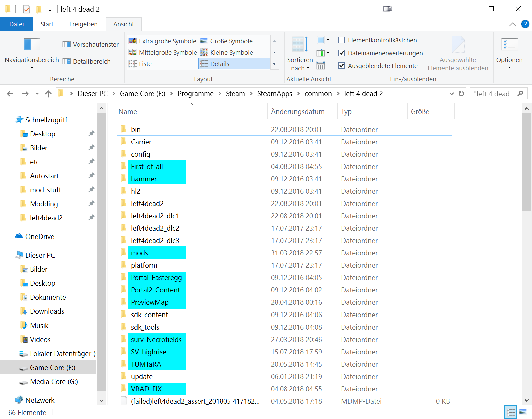Navigate to SteamApps in the breadcrumb
Image resolution: width=532 pixels, height=419 pixels.
point(275,94)
